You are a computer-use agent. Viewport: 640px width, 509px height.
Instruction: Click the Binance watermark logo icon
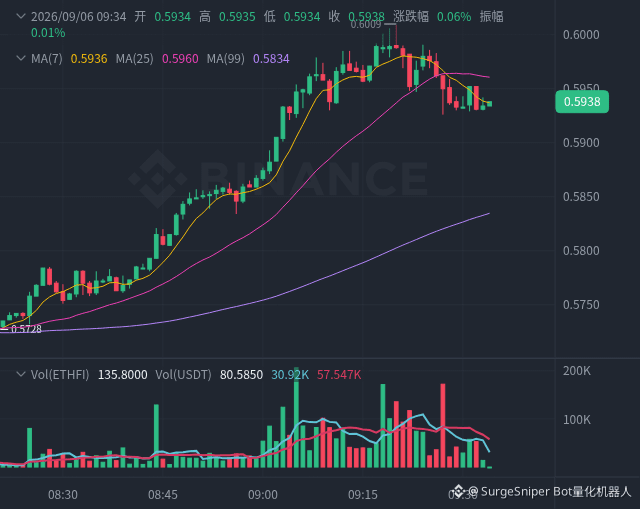158,179
